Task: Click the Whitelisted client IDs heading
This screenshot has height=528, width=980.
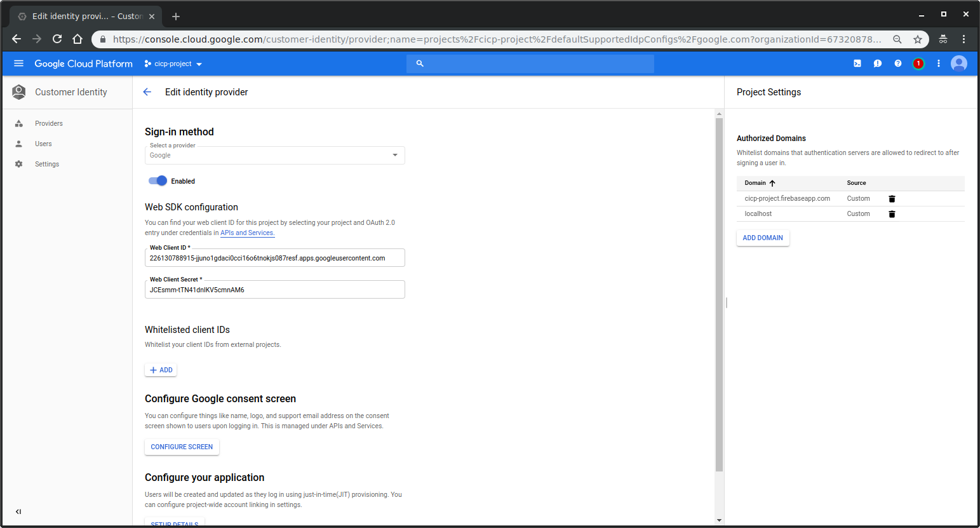Action: coord(187,330)
